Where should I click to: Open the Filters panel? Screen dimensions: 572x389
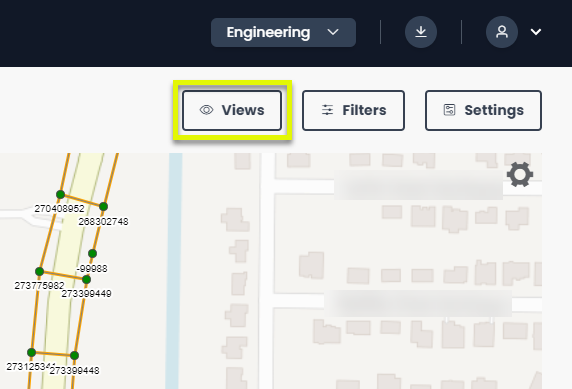(353, 110)
